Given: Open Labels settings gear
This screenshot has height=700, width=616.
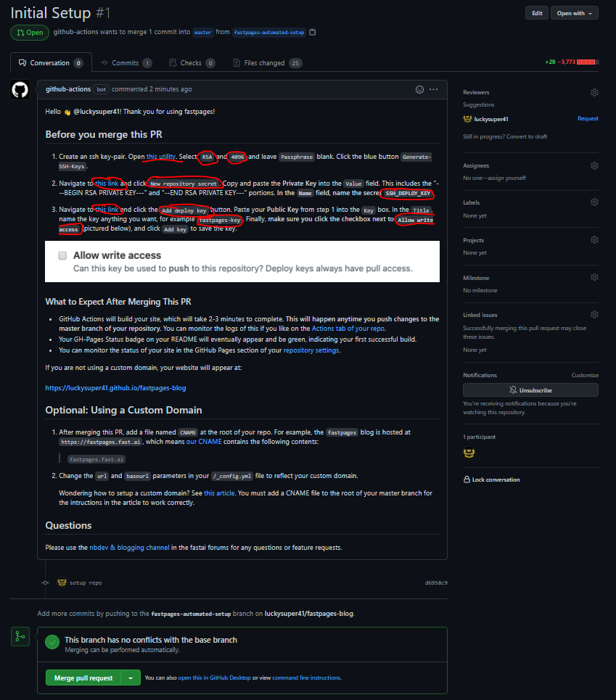Looking at the screenshot, I should coord(594,202).
